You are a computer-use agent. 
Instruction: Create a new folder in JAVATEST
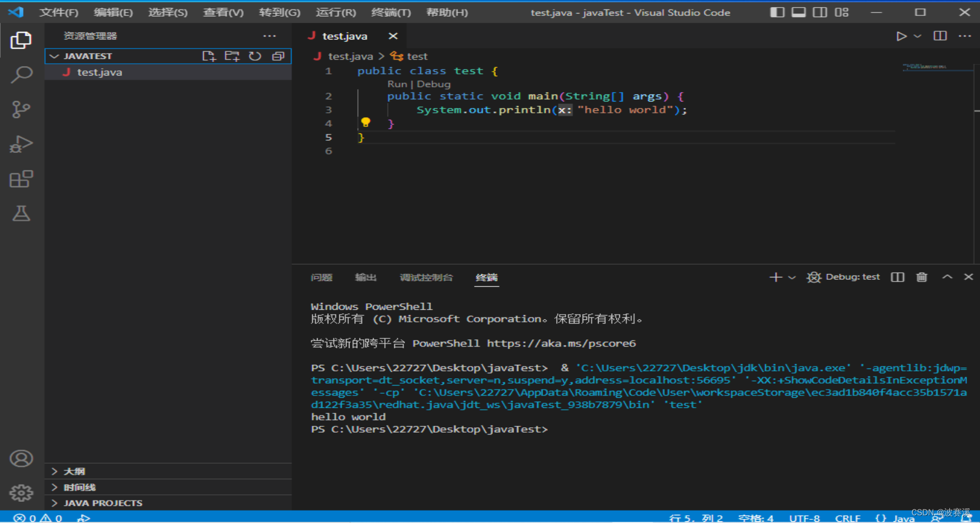(x=232, y=56)
